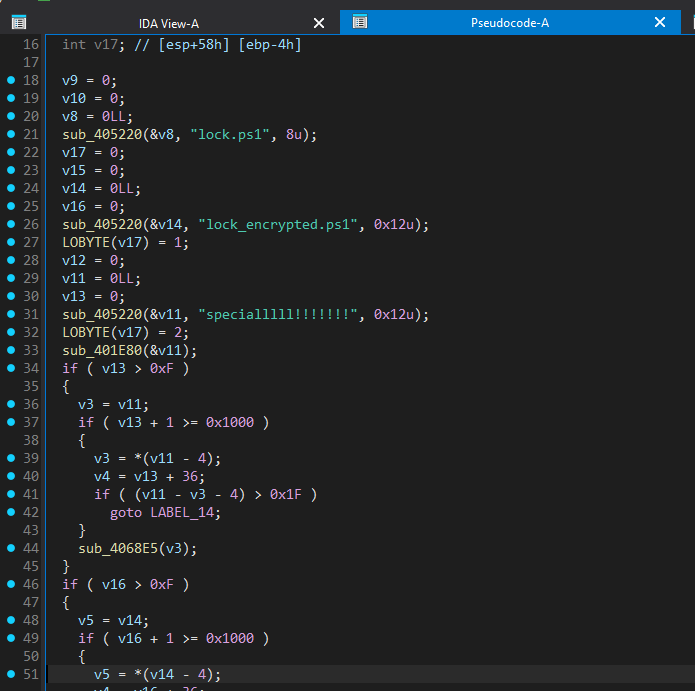The image size is (695, 691).
Task: Click line number 16 in gutter
Action: [x=31, y=44]
